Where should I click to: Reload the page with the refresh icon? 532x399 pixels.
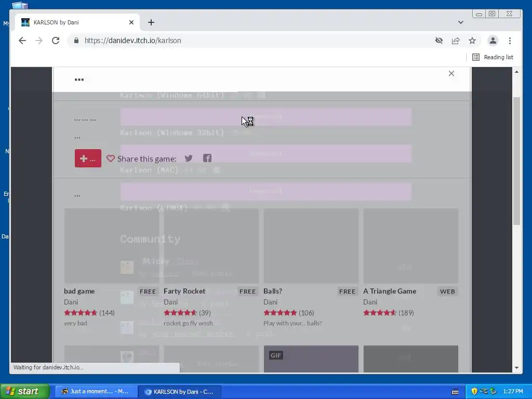[56, 41]
